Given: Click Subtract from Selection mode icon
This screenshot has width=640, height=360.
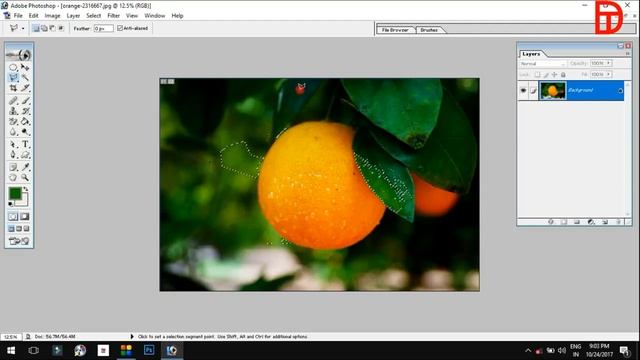Looking at the screenshot, I should pyautogui.click(x=52, y=28).
